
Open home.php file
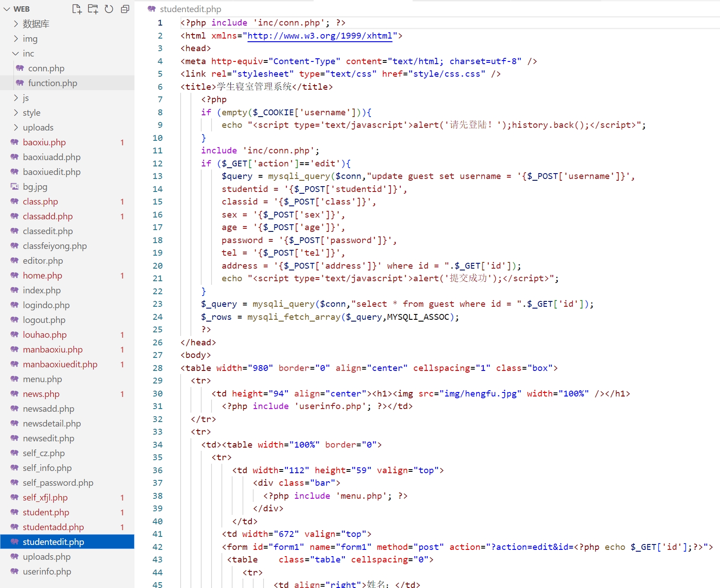point(67,275)
